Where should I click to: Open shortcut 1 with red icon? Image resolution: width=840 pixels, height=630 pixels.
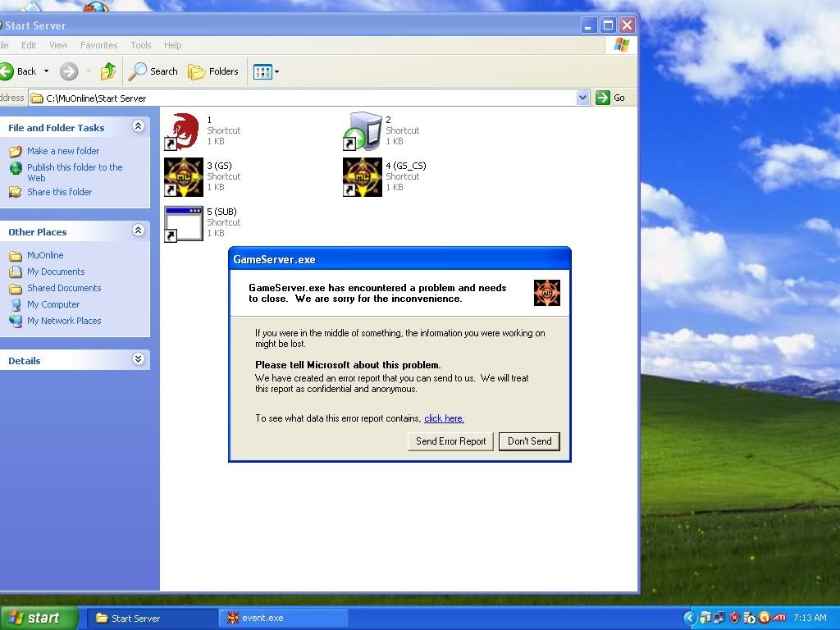coord(184,131)
